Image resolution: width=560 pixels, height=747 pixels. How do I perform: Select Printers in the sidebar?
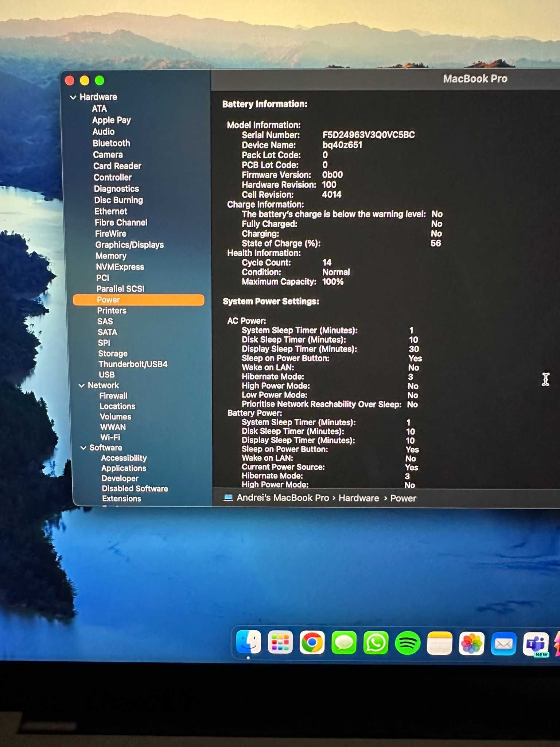[112, 311]
